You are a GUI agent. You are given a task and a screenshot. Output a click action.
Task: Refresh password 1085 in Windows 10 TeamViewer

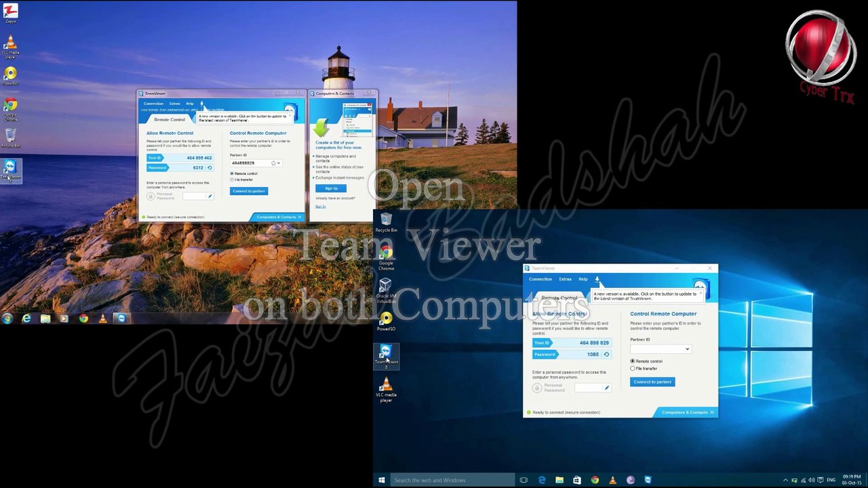606,354
